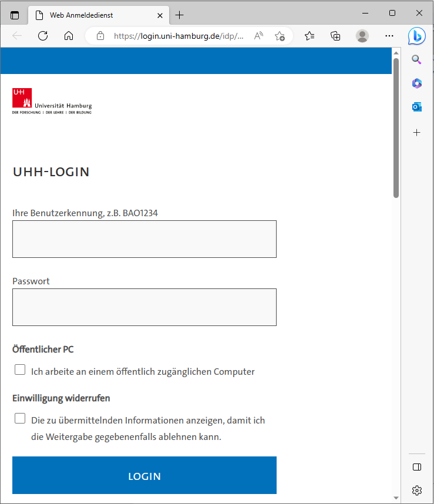434x504 pixels.
Task: Add this page to favorites
Action: tap(280, 36)
